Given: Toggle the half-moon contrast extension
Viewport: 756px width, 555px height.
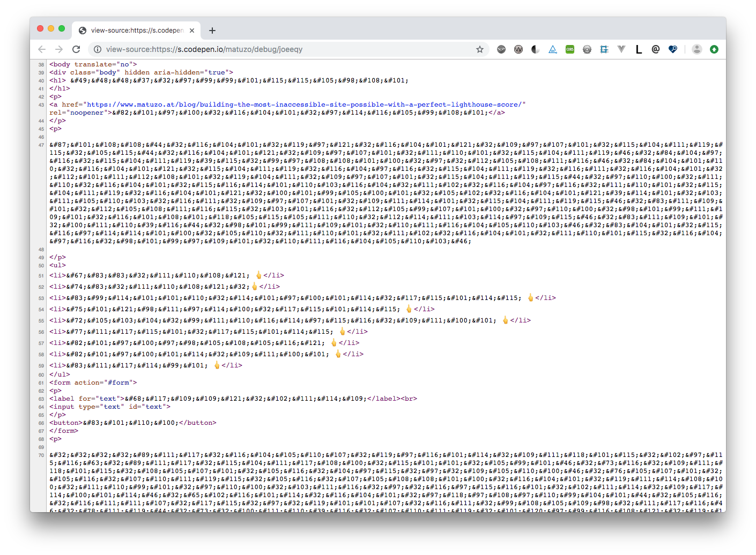Looking at the screenshot, I should 536,49.
